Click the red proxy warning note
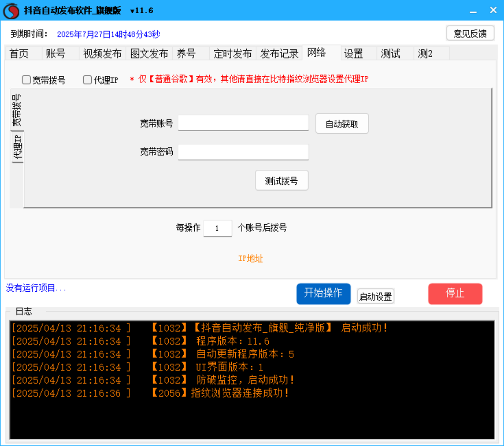 tap(249, 79)
